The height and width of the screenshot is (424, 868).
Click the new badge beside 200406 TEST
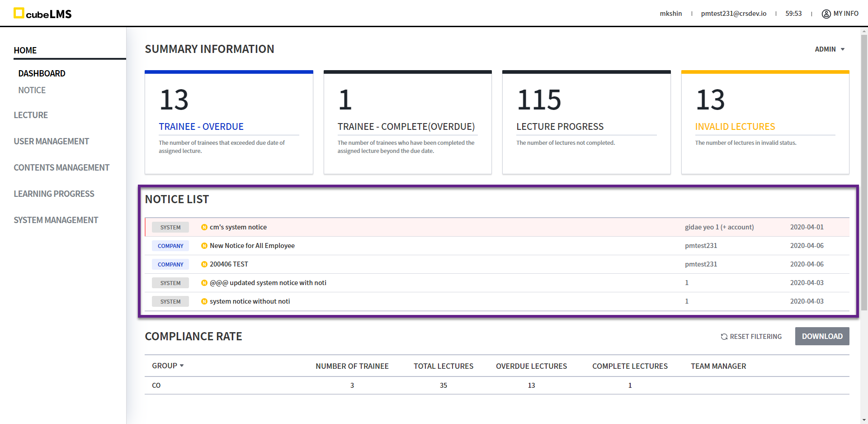(204, 264)
